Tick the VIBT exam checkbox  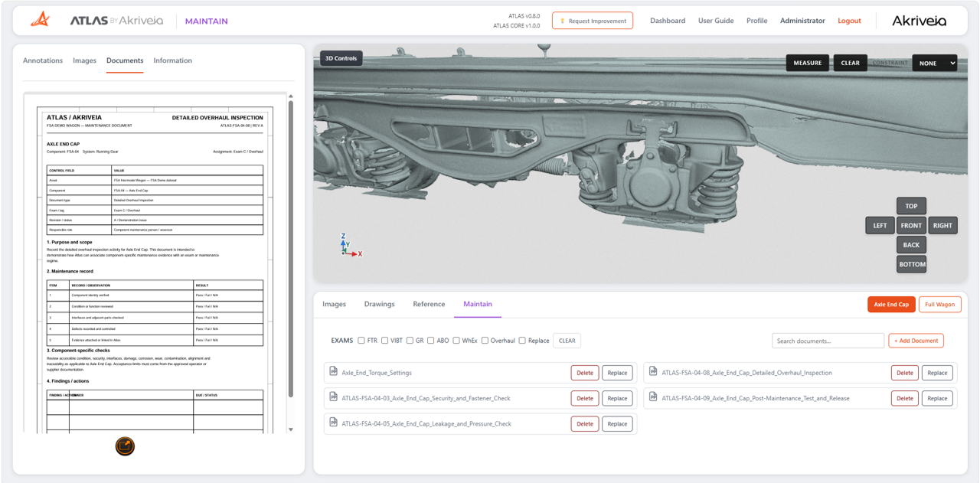pyautogui.click(x=384, y=341)
